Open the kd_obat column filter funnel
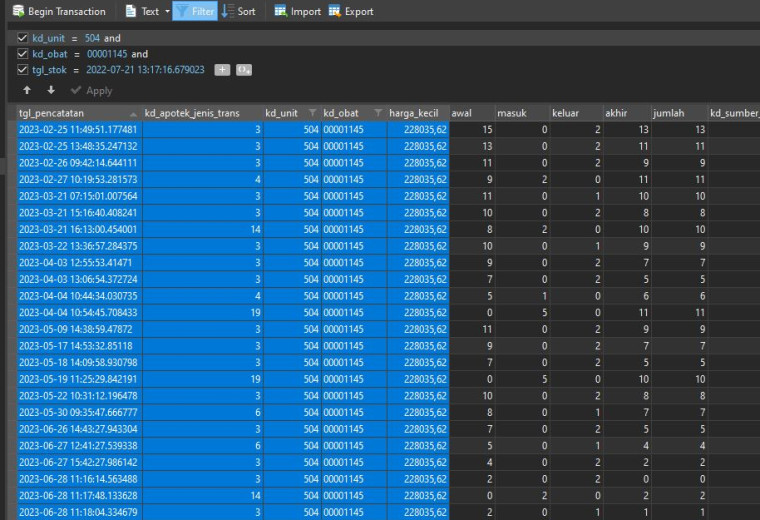760x520 pixels. [x=378, y=113]
